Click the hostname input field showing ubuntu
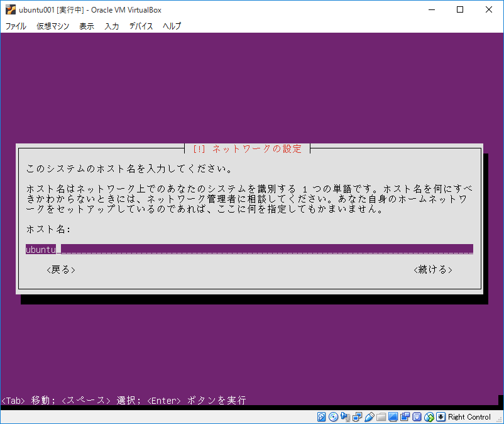The image size is (504, 424). tap(189, 248)
